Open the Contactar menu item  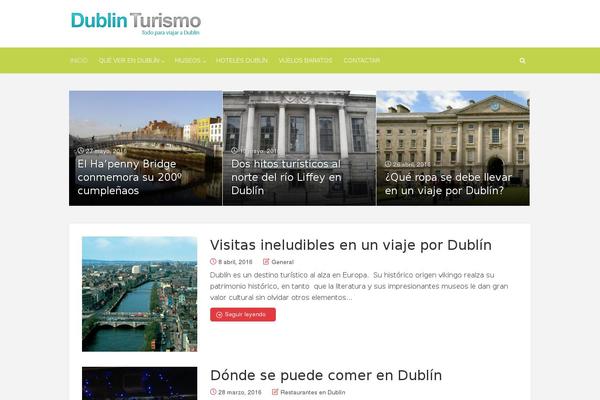(362, 60)
